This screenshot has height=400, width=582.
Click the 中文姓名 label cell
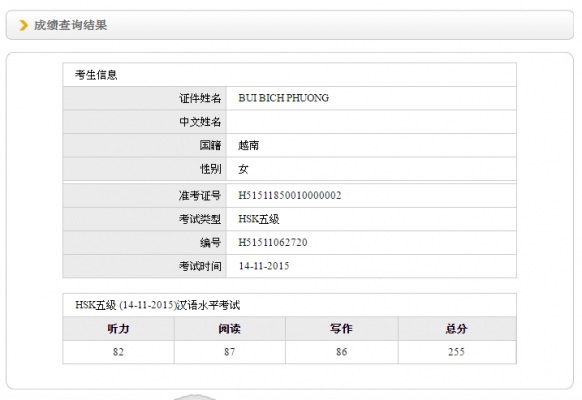(145, 122)
